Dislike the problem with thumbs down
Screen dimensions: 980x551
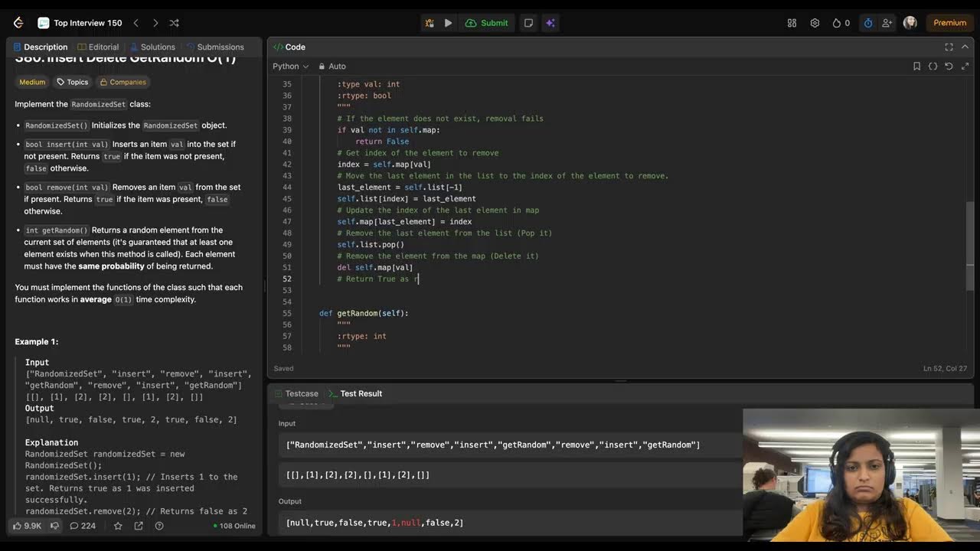coord(54,526)
